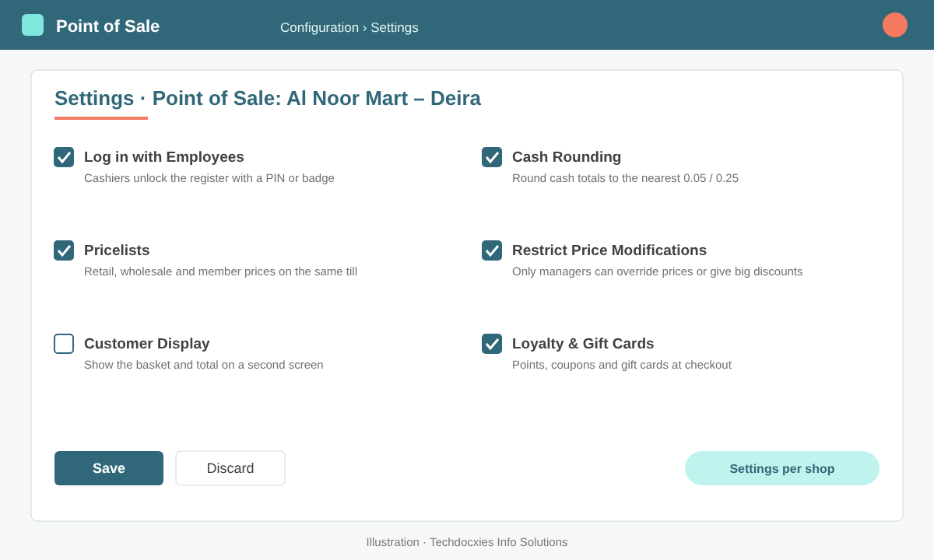Click 'Show the basket and total' description
The height and width of the screenshot is (560, 934).
point(204,365)
